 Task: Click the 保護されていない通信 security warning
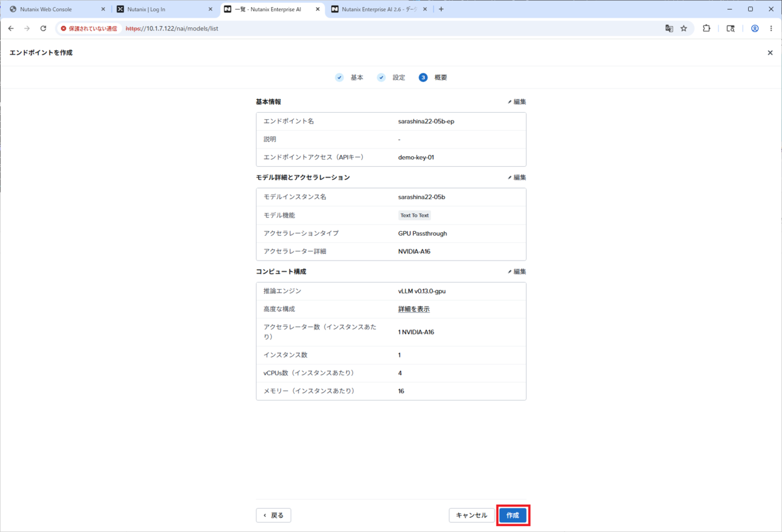click(x=89, y=29)
